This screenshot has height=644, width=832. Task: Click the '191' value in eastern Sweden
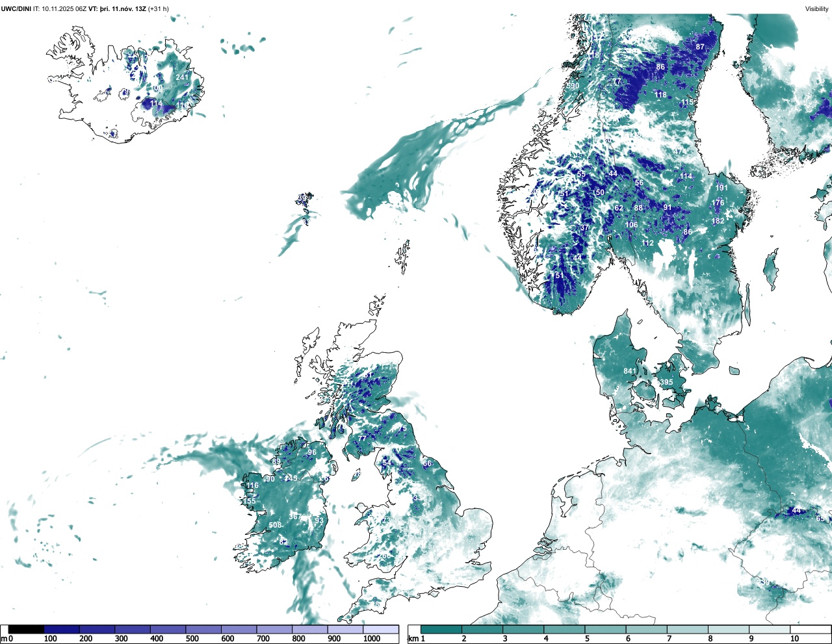pos(721,188)
